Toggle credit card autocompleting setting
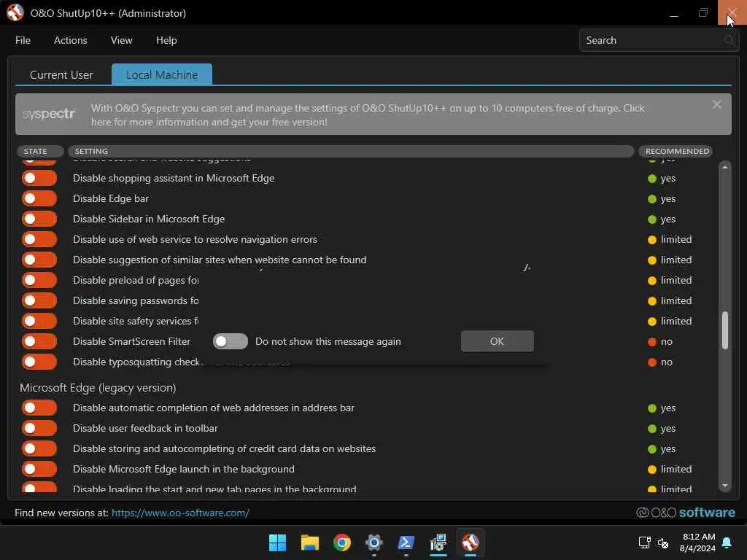The height and width of the screenshot is (560, 747). click(x=39, y=448)
